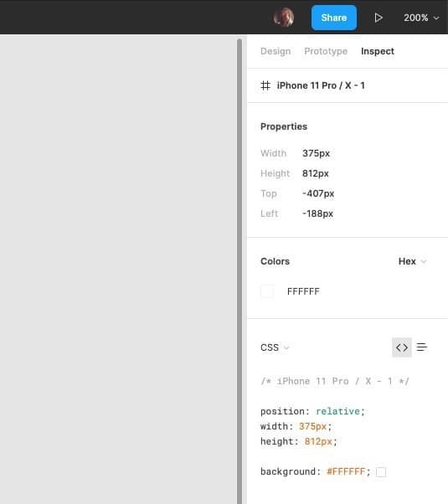Click the FFFFFF hex value text
Viewport: 448px width, 504px height.
pyautogui.click(x=303, y=291)
